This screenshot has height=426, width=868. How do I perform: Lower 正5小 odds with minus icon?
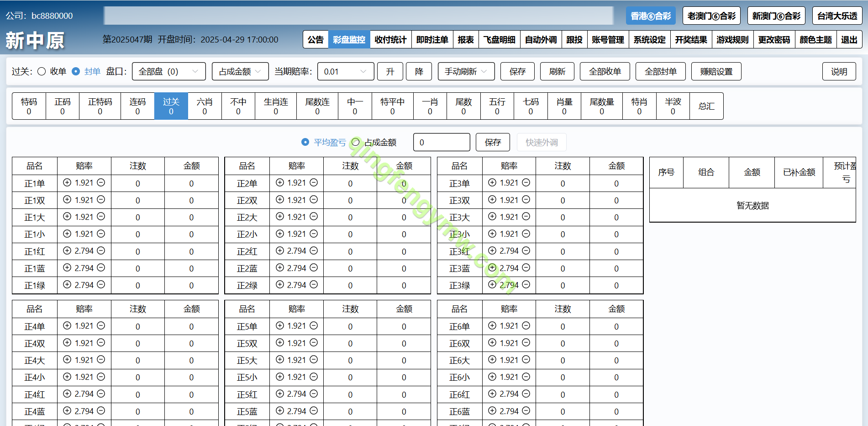[x=314, y=377]
